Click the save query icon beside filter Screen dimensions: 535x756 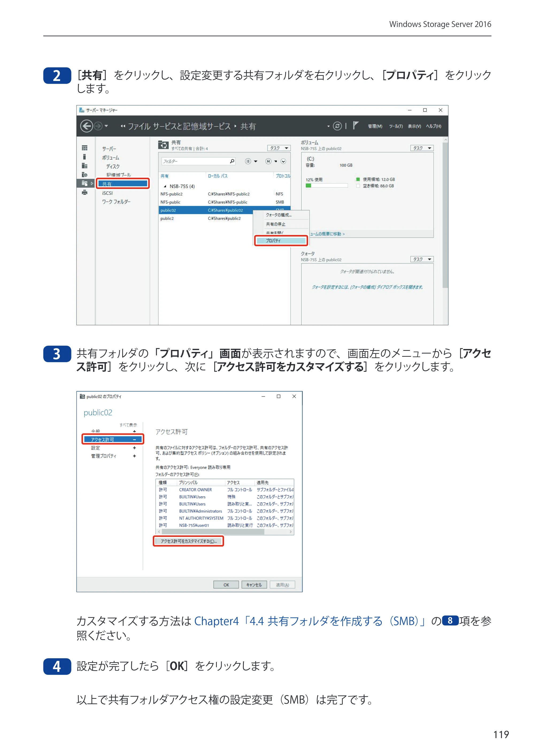(268, 161)
